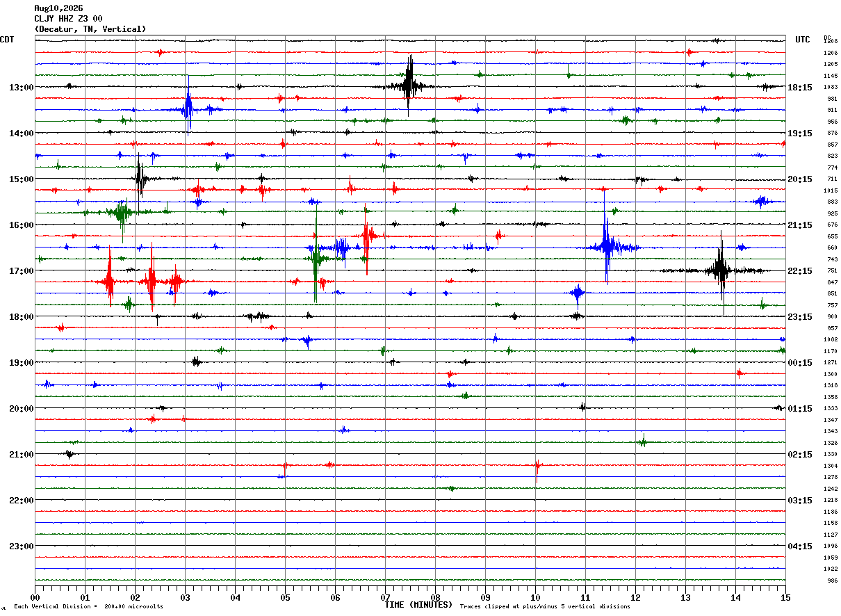
Task: Click the DC value 1083
Action: click(831, 88)
